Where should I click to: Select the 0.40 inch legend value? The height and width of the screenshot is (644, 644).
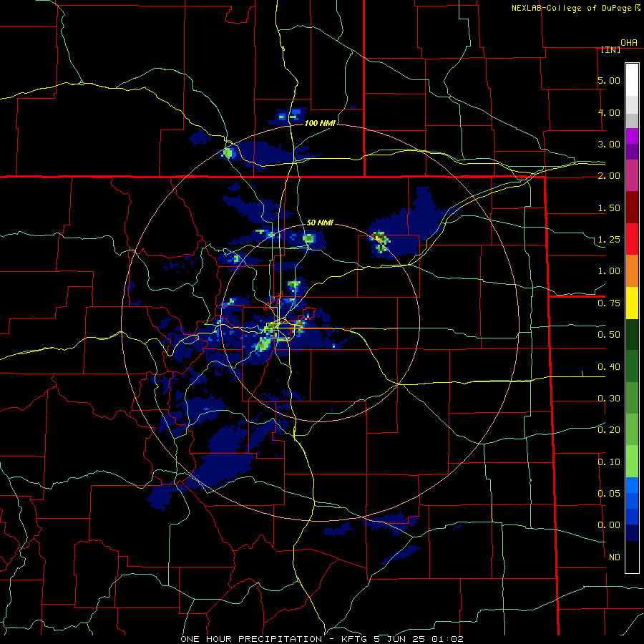[x=609, y=366]
